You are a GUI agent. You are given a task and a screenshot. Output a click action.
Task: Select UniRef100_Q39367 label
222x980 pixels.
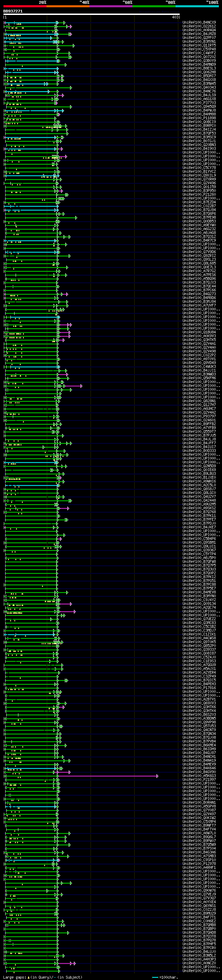(x=199, y=550)
